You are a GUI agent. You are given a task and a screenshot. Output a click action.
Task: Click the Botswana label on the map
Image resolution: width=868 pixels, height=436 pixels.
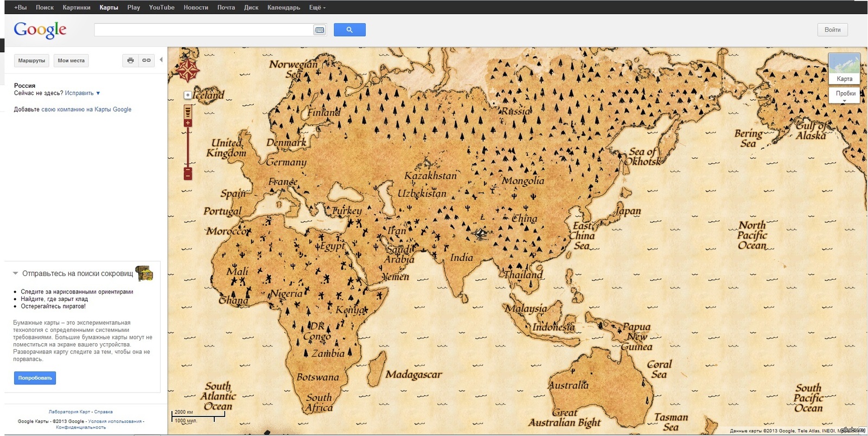coord(318,377)
